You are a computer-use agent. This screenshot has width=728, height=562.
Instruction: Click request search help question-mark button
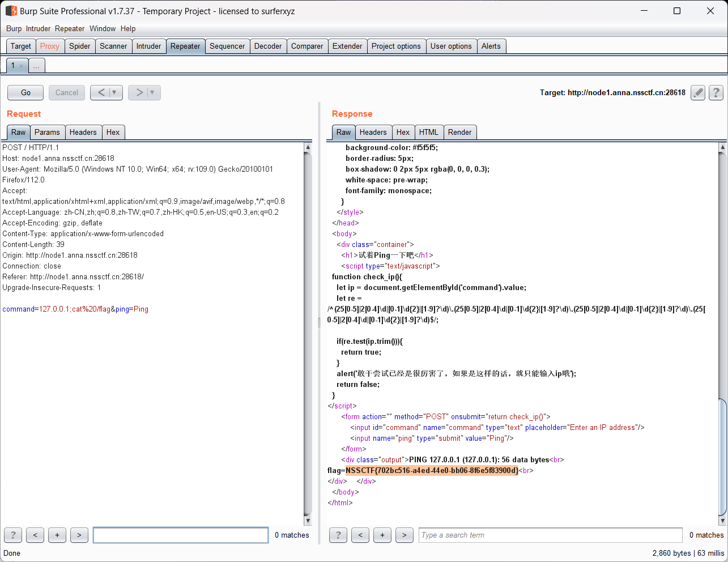click(x=13, y=535)
